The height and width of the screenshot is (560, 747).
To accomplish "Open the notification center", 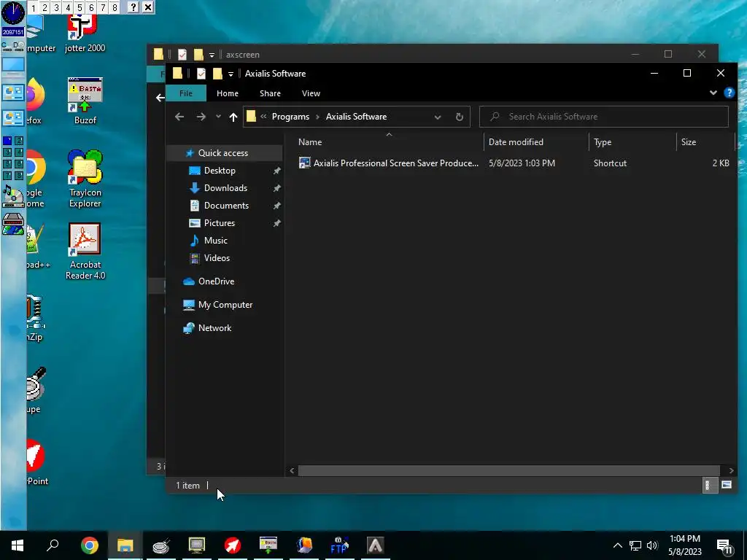I will (724, 546).
